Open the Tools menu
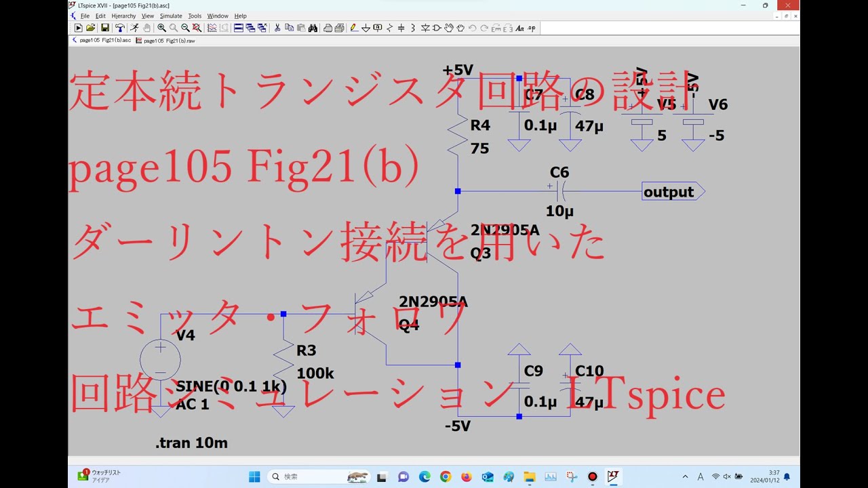Screen dimensions: 868x488 coord(195,16)
